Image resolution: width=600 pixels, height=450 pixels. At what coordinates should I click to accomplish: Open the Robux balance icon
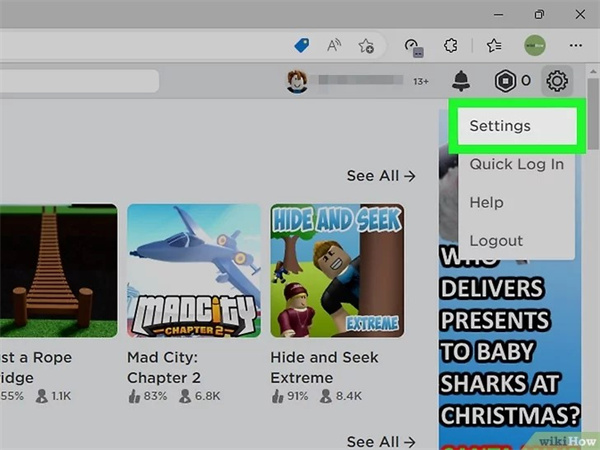[x=505, y=81]
